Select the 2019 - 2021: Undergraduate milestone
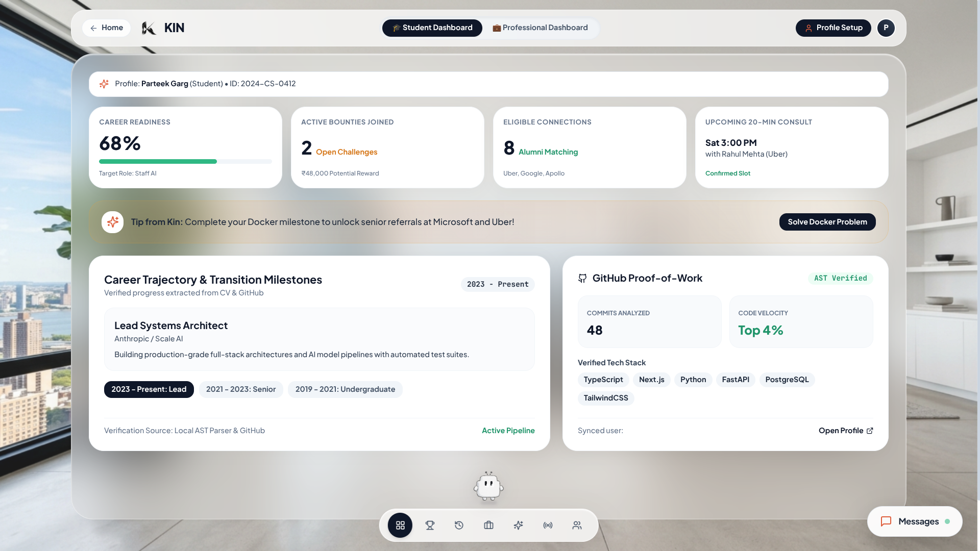Image resolution: width=980 pixels, height=551 pixels. pos(345,389)
